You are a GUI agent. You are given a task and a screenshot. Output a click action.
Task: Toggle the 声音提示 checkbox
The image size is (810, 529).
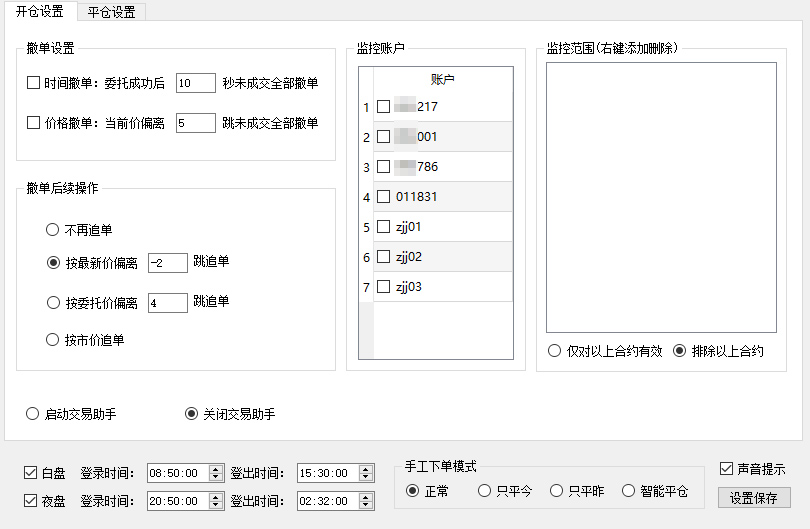coord(727,468)
